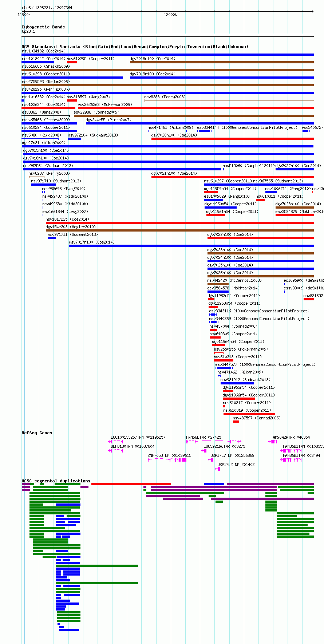Open nsv1026344 (Coe2014) variant label
Image resolution: width=324 pixels, height=644 pixels.
[44, 104]
